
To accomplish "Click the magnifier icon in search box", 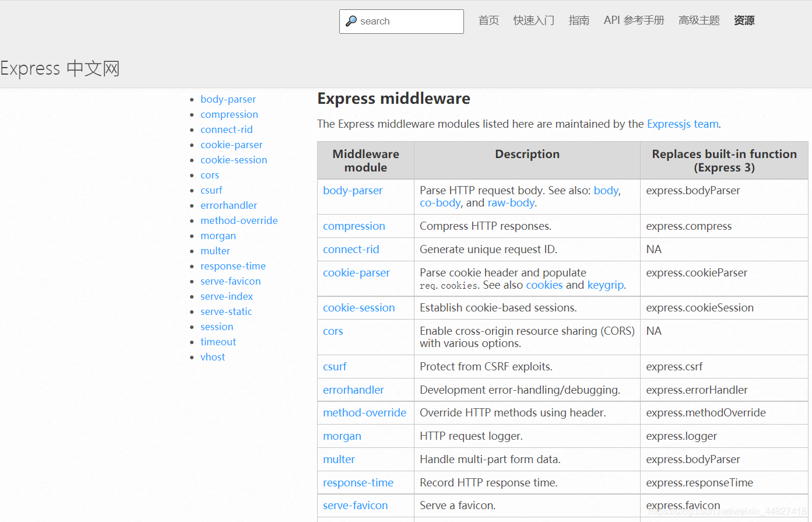I will (x=351, y=21).
